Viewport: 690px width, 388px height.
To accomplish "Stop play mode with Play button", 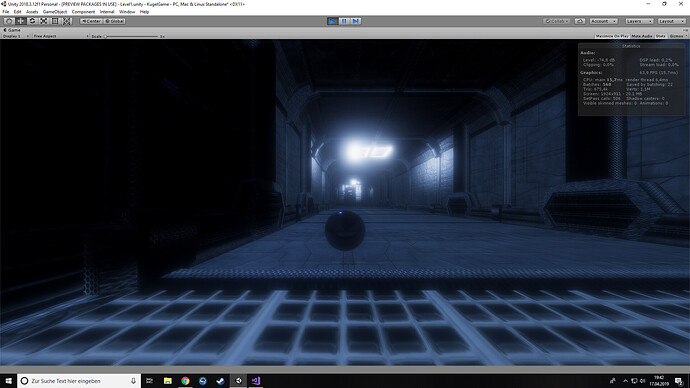I will click(332, 21).
